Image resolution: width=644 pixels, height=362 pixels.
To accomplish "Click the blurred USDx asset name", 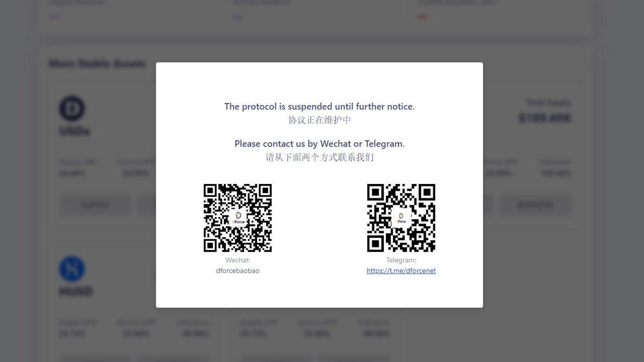I will coord(75,131).
